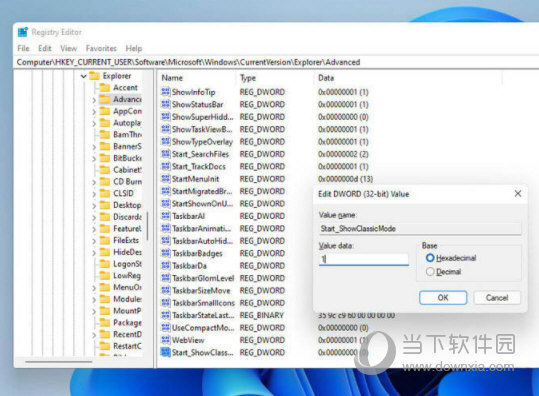Click the TaskbarDa value icon
539x396 pixels.
pos(166,265)
